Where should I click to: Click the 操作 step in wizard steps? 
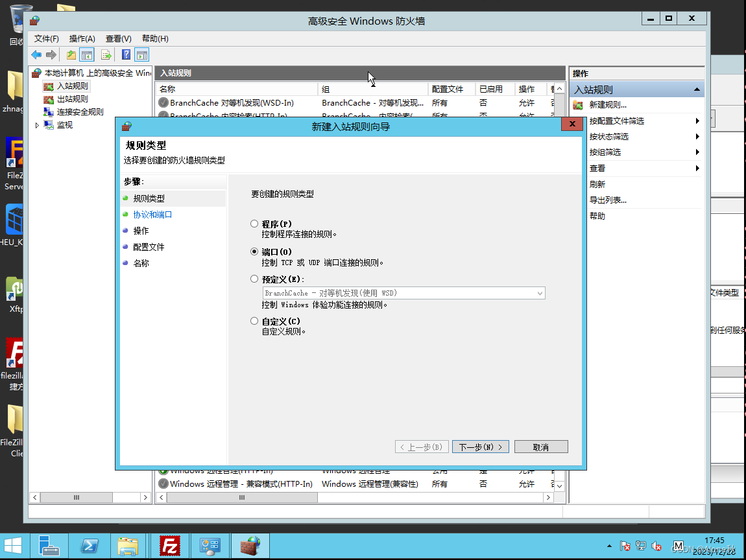tap(141, 231)
